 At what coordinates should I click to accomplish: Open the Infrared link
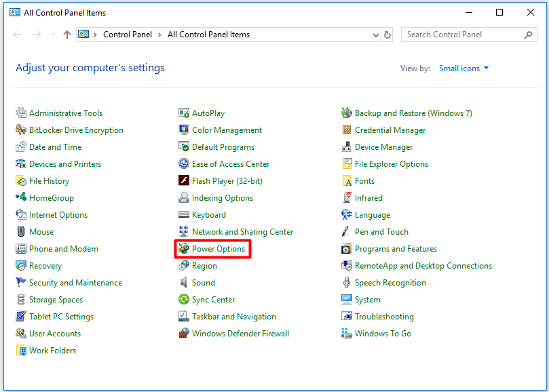pyautogui.click(x=368, y=198)
